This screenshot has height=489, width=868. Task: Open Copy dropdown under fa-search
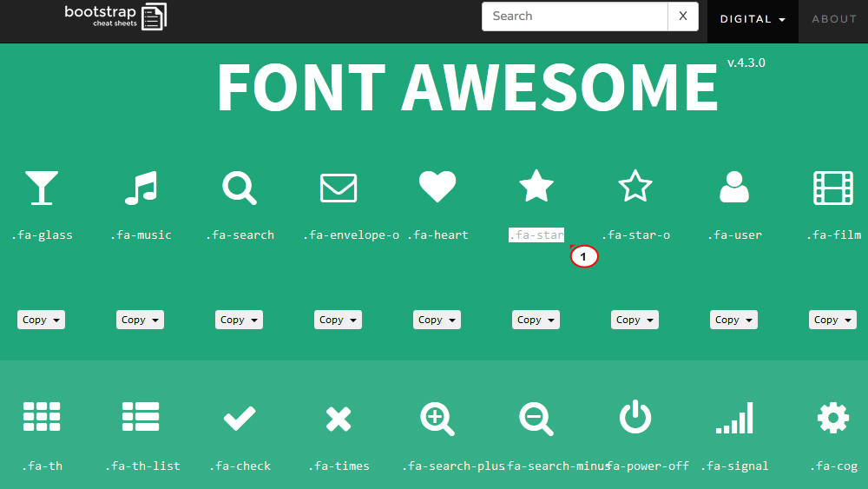[x=240, y=320]
